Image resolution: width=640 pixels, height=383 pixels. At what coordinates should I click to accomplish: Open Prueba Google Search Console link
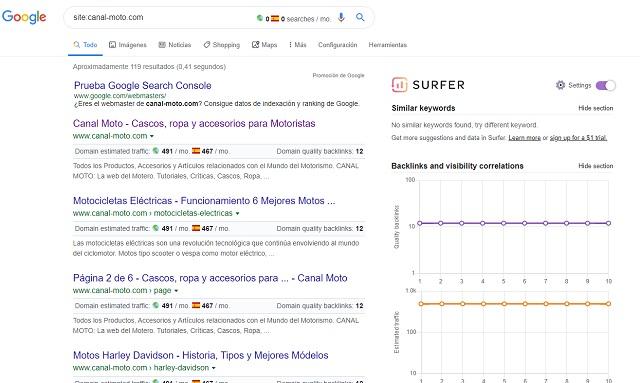142,85
